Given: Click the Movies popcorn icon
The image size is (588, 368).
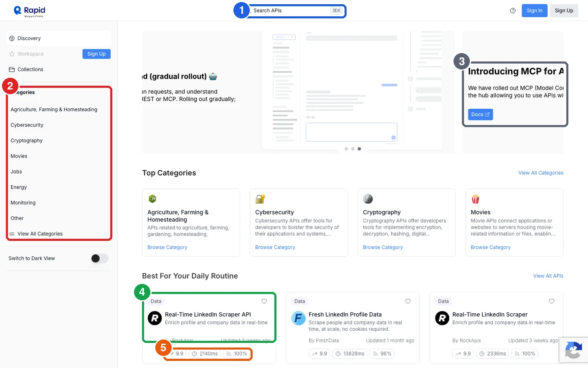Looking at the screenshot, I should pos(476,199).
